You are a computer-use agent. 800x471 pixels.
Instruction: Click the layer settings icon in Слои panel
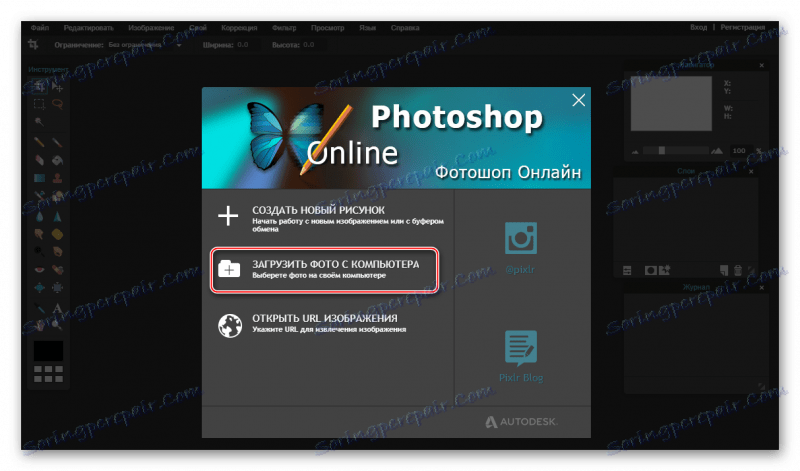627,270
